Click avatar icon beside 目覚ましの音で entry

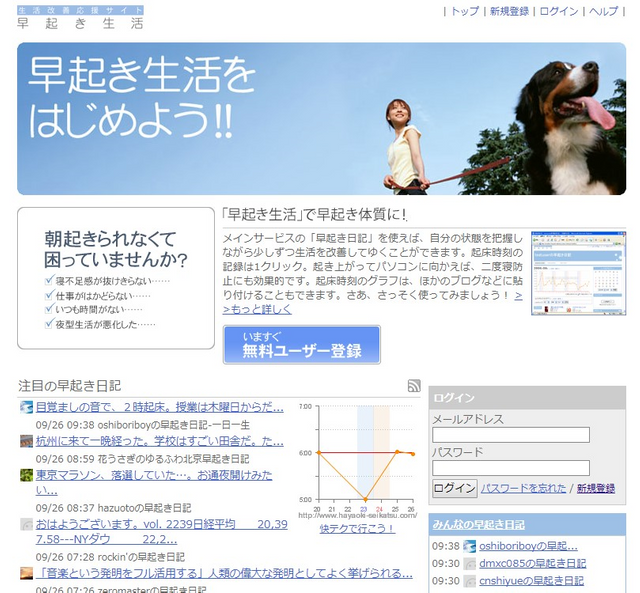27,407
